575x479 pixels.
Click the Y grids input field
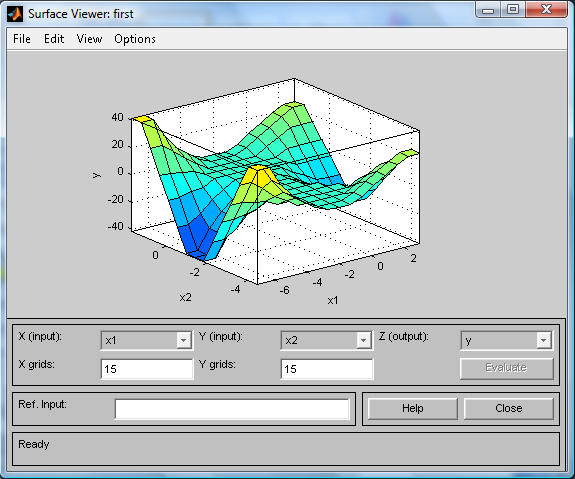point(327,369)
